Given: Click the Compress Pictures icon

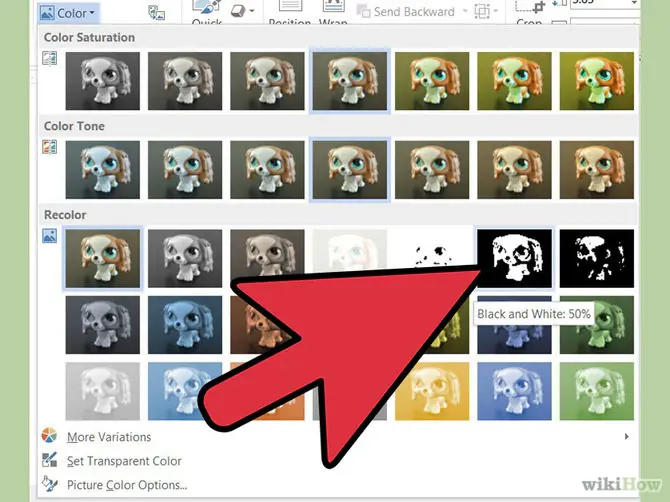Looking at the screenshot, I should [x=157, y=13].
